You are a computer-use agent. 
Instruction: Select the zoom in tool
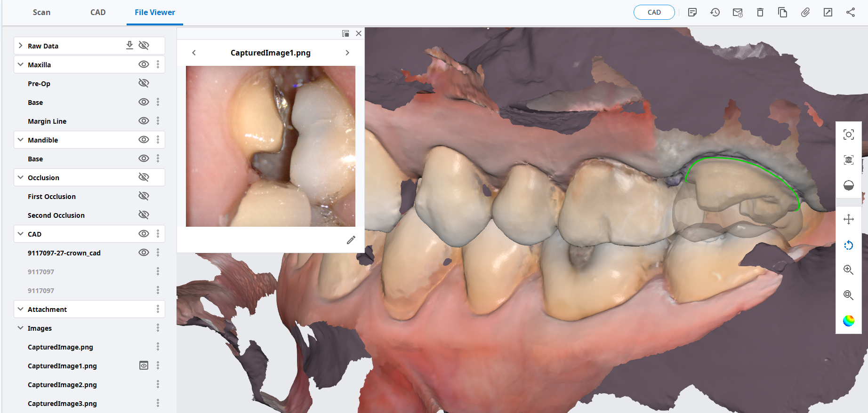(x=849, y=270)
